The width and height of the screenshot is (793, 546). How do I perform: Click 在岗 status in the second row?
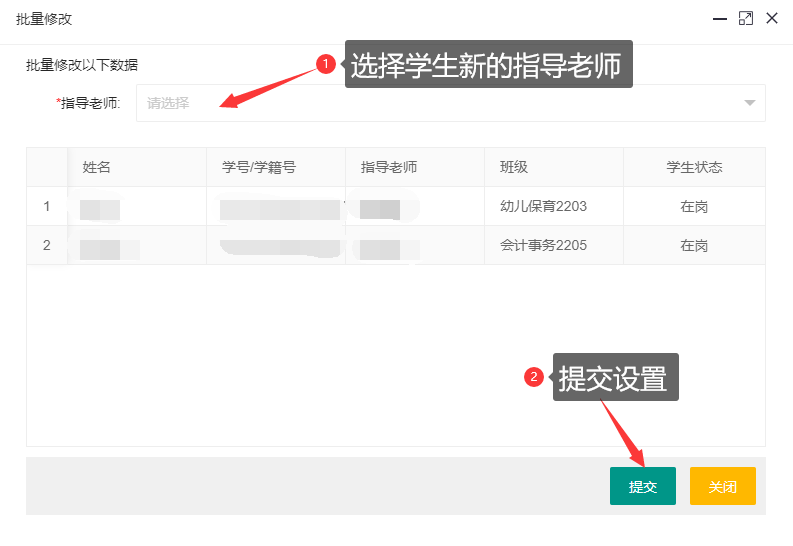point(694,245)
